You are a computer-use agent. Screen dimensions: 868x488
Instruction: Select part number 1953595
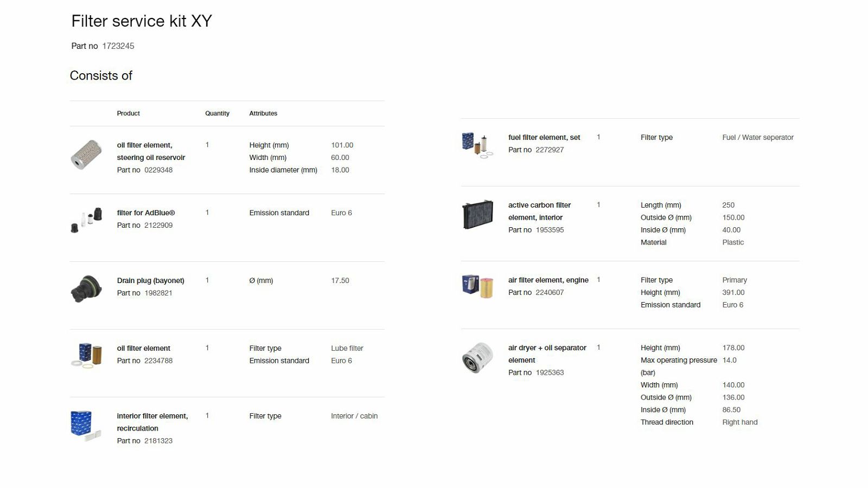pyautogui.click(x=550, y=230)
